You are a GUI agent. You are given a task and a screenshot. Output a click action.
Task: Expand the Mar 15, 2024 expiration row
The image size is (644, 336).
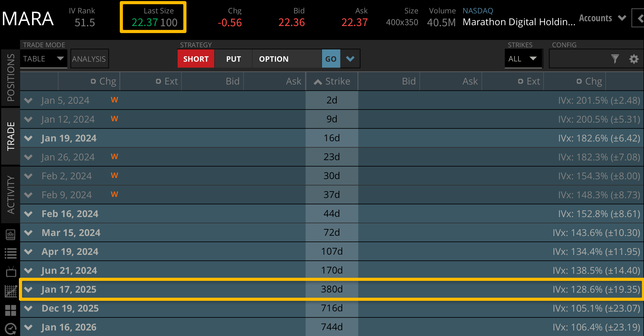28,233
